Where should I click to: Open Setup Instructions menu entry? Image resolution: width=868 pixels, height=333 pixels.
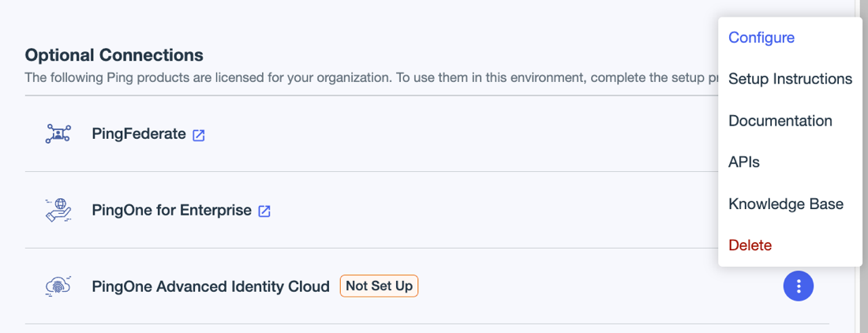(x=790, y=79)
